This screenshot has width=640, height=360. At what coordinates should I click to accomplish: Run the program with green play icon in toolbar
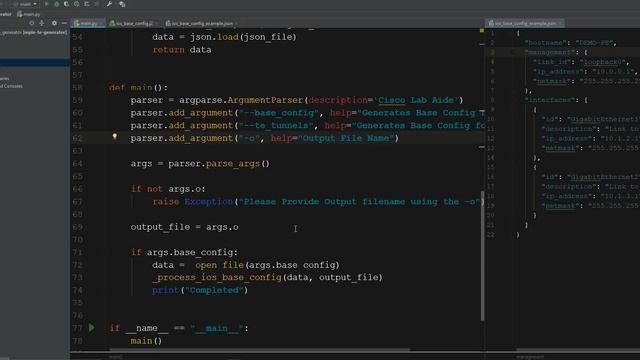coord(46,4)
